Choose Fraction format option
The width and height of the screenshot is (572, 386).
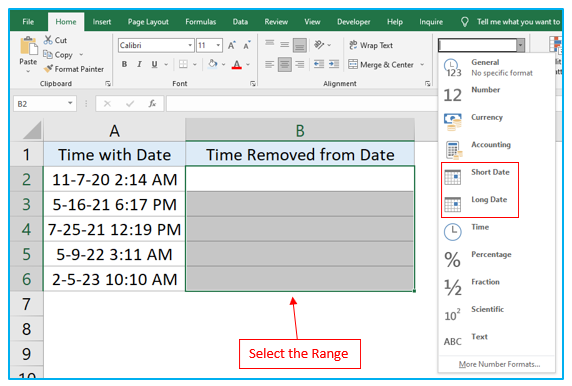click(x=496, y=287)
